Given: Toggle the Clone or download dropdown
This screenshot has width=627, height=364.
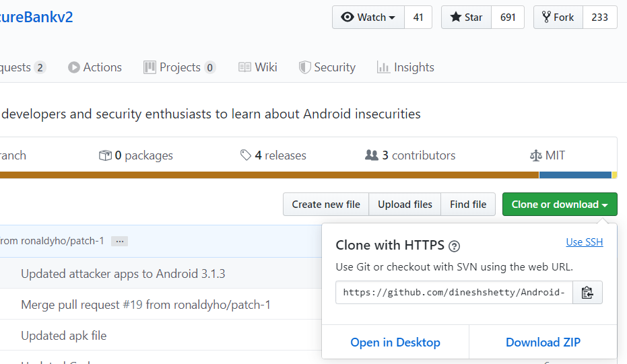Looking at the screenshot, I should point(560,205).
